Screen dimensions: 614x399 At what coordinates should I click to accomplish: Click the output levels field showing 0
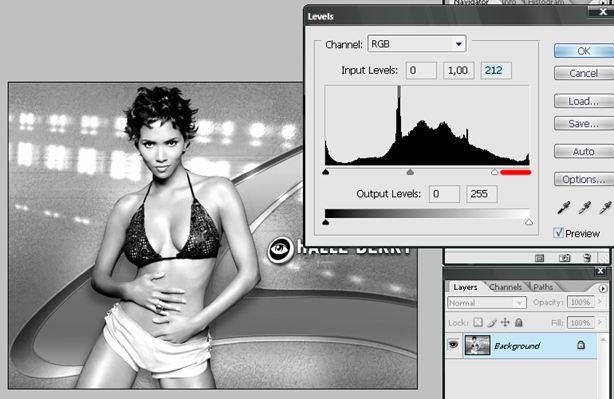[444, 194]
